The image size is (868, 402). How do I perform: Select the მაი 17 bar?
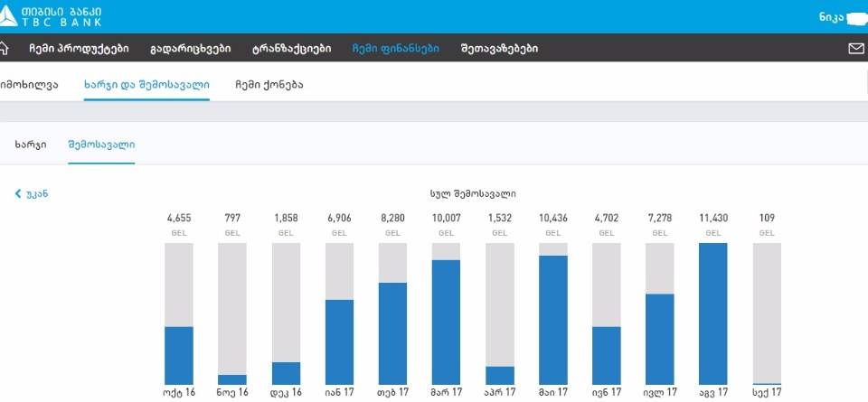[x=553, y=313]
